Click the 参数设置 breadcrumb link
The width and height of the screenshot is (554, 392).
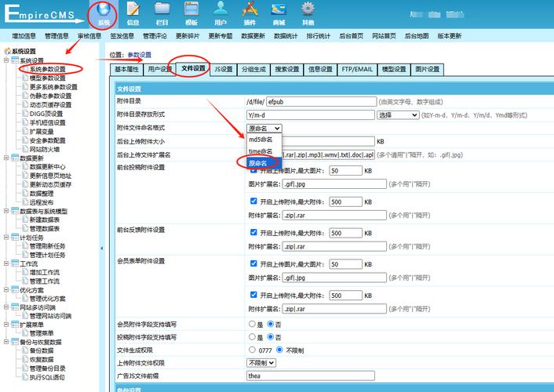pyautogui.click(x=139, y=55)
